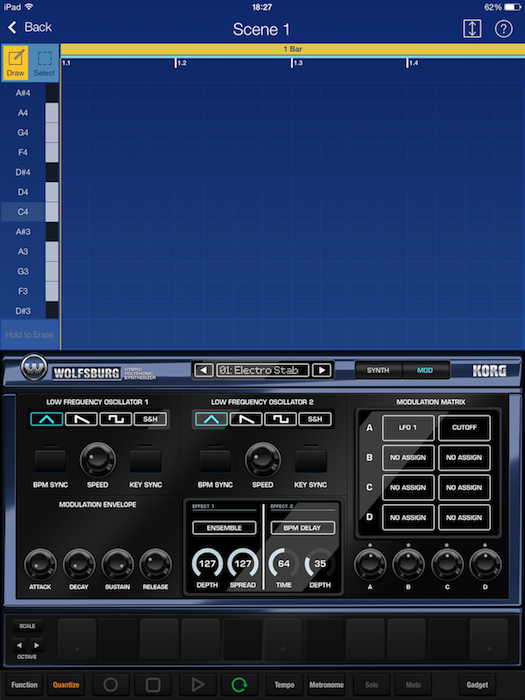Switch to the Select marquee tool
The image size is (525, 700).
(x=44, y=62)
